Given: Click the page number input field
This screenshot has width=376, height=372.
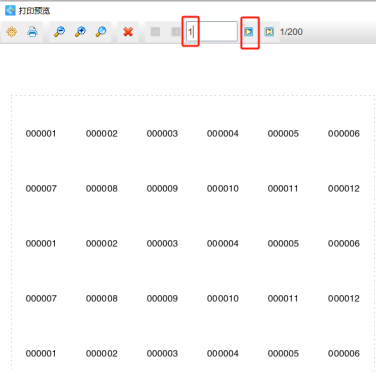Looking at the screenshot, I should (212, 32).
